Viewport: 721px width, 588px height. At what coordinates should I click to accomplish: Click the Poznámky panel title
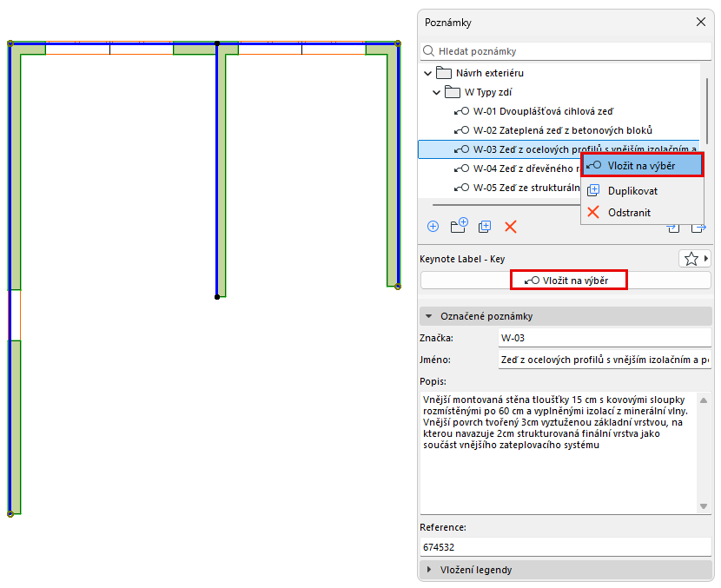click(448, 23)
